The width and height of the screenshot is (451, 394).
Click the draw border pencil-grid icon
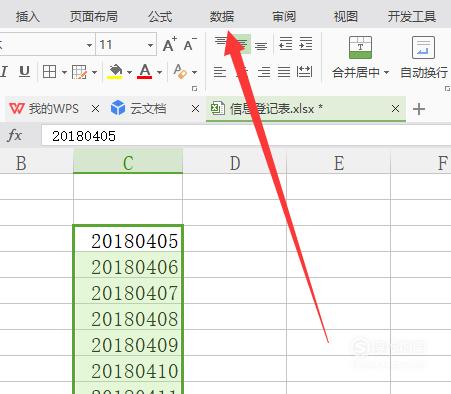[79, 72]
